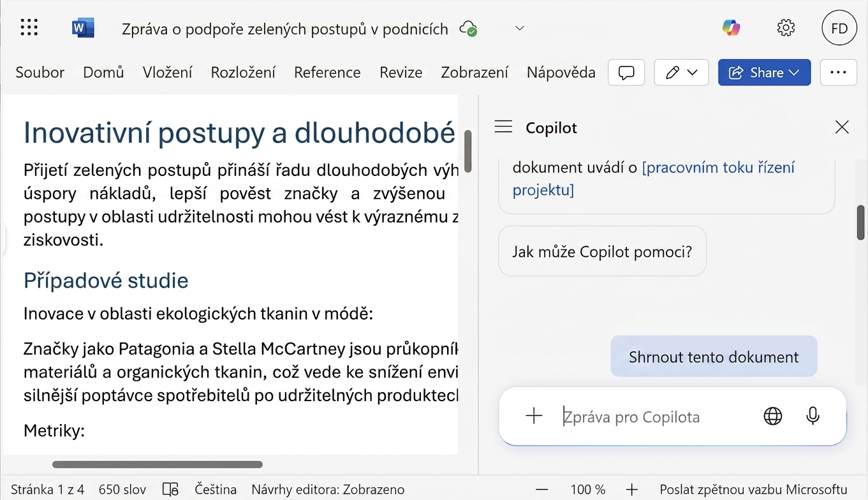Select 'Jak může Copilot pomoci?' suggestion
Viewport: 868px width, 500px height.
point(602,251)
